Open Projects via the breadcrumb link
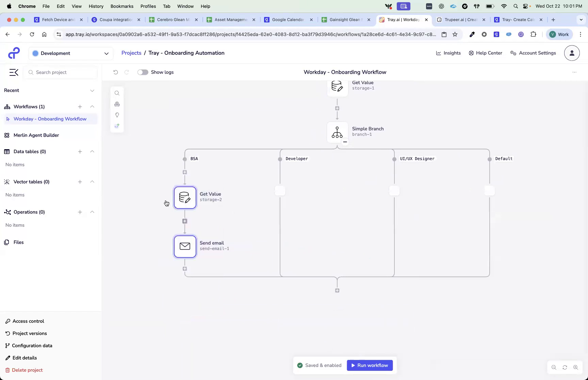This screenshot has height=380, width=588. 131,53
